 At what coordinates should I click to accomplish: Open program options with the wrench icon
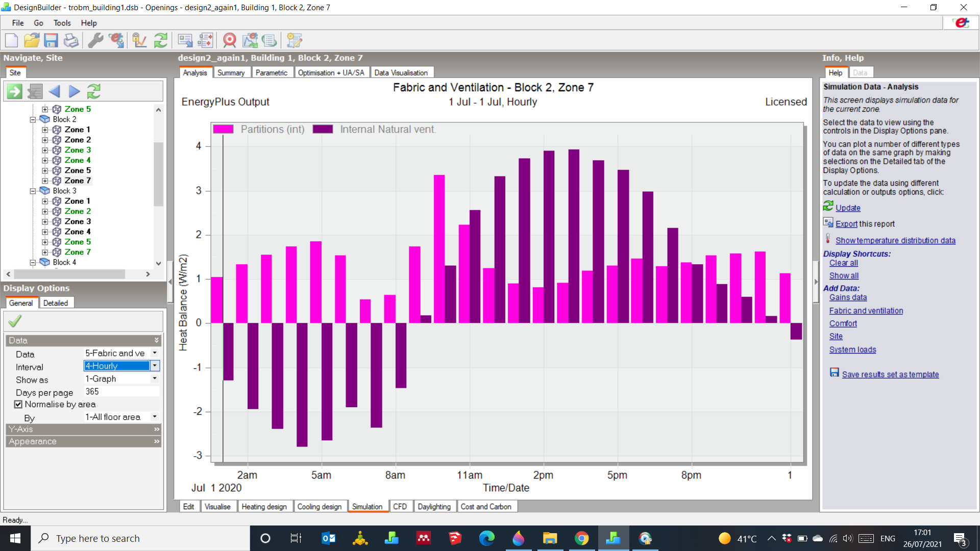point(95,40)
